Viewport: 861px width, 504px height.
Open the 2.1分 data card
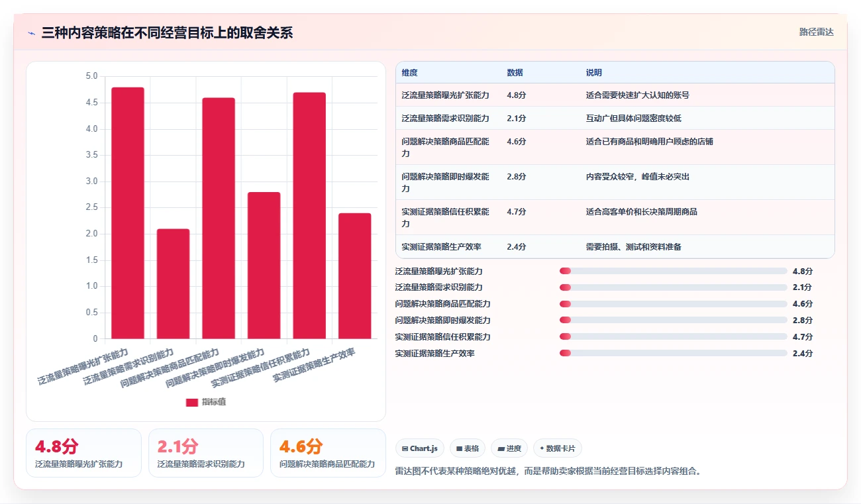pos(206,453)
